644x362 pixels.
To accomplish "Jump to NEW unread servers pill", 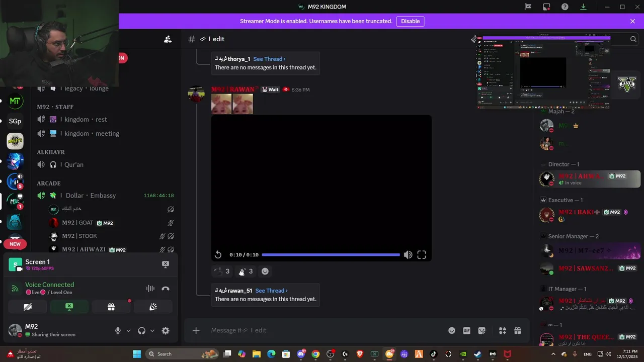I will (x=15, y=244).
